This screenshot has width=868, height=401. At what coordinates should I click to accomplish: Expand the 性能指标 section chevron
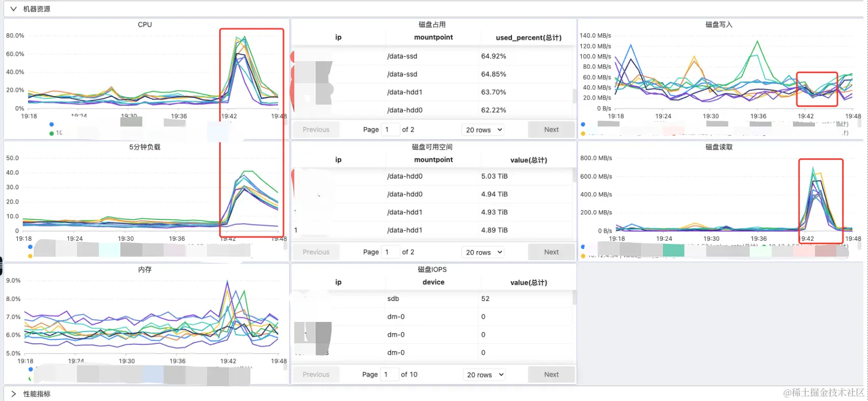(13, 394)
